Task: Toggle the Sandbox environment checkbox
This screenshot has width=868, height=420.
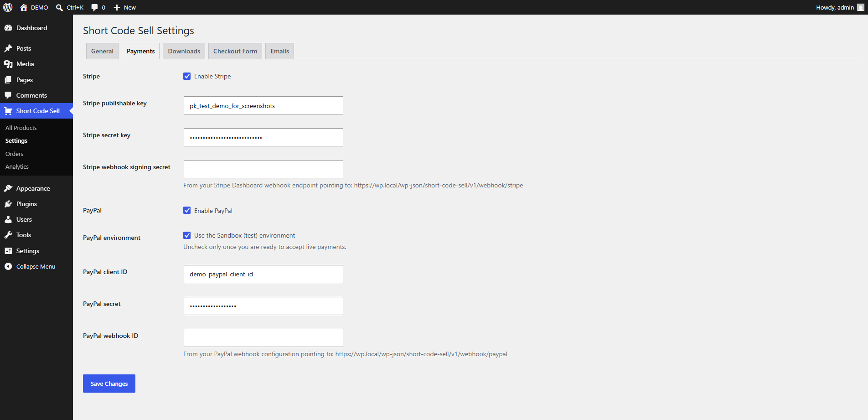Action: tap(187, 235)
